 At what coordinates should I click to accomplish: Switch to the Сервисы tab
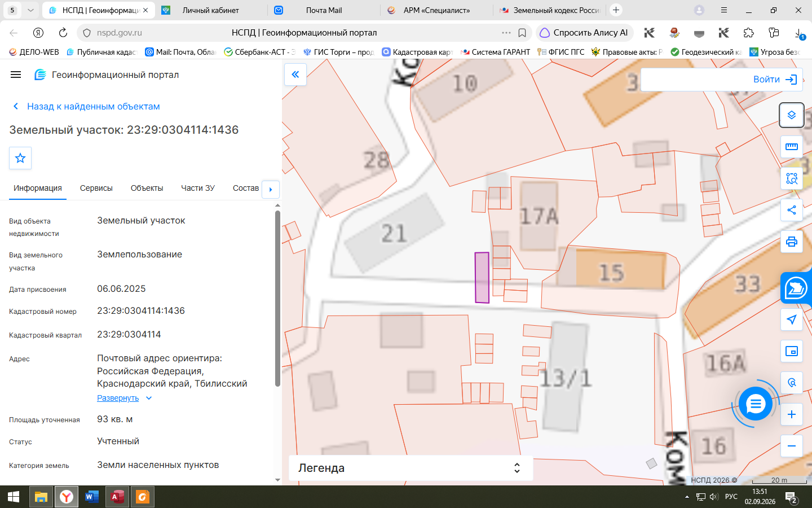[x=96, y=188]
